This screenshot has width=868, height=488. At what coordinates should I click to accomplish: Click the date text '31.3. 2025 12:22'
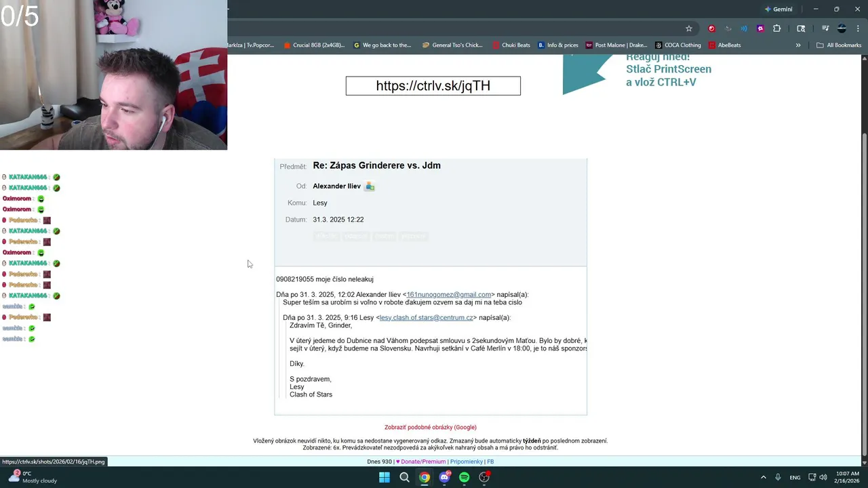point(338,220)
